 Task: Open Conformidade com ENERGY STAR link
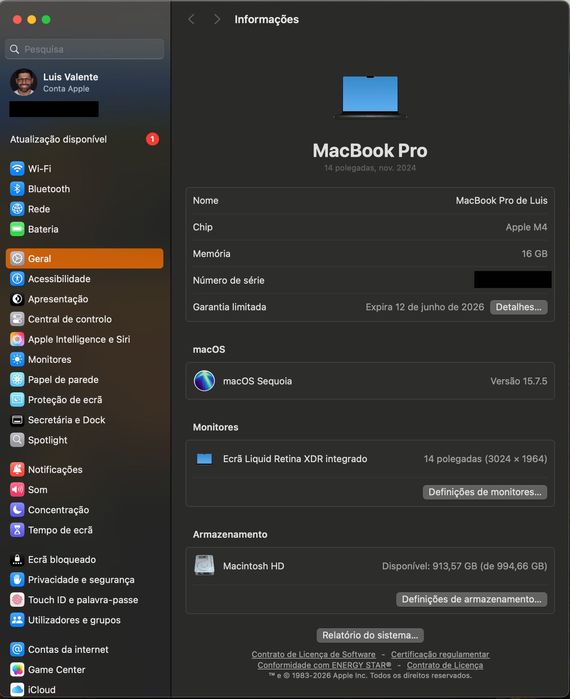(324, 665)
